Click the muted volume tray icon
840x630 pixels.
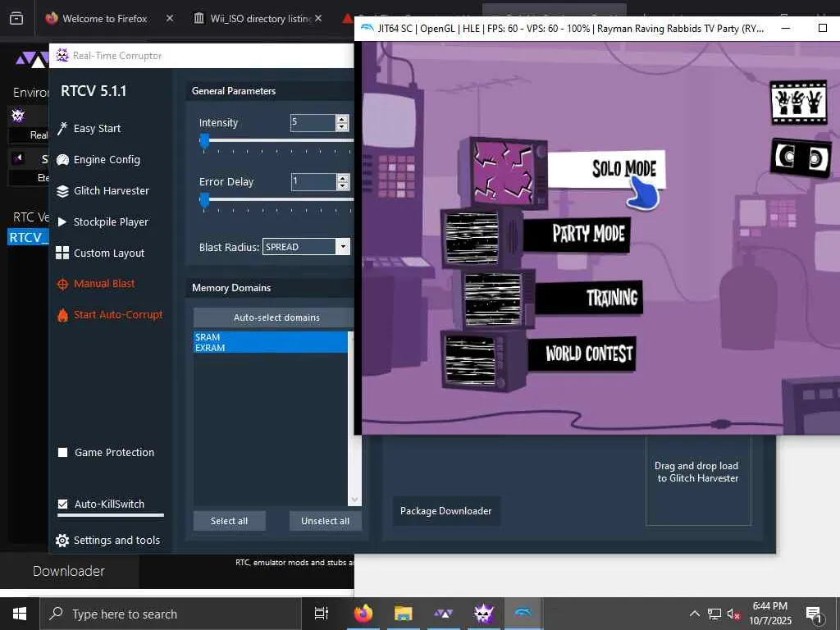(x=733, y=614)
